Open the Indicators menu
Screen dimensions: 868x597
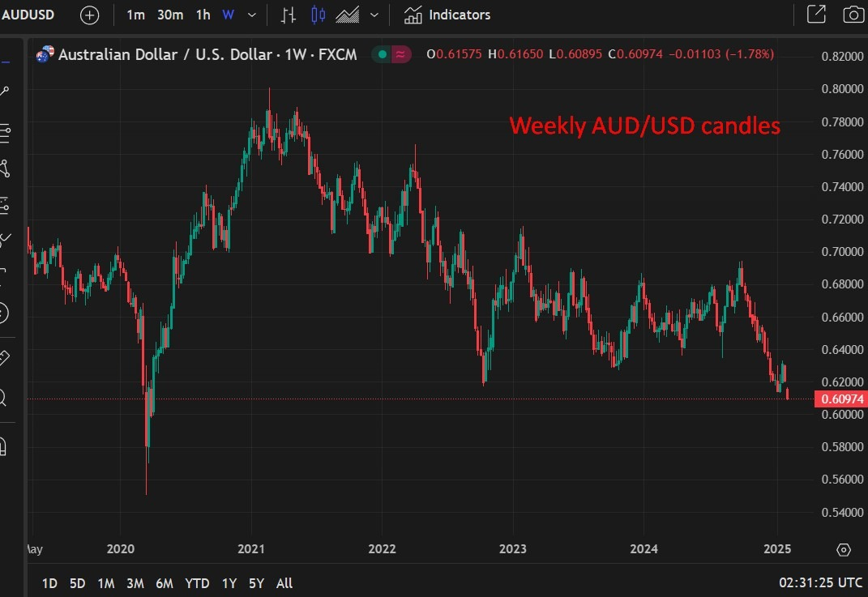pos(447,15)
